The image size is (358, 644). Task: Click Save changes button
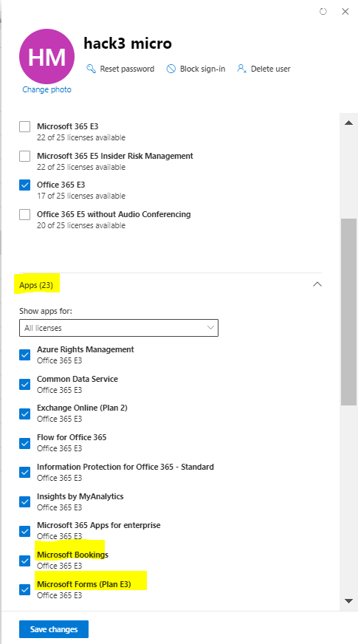click(54, 629)
